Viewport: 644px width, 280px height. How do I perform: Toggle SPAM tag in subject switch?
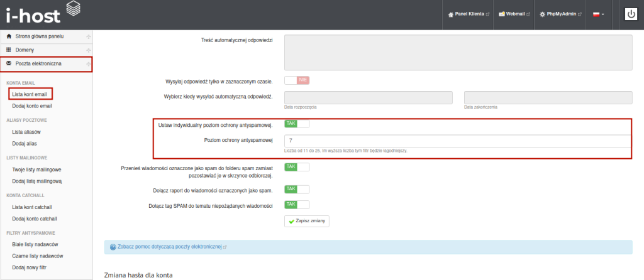tap(297, 205)
